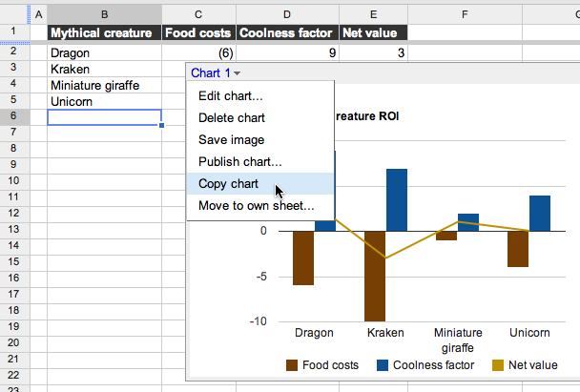Screen dimensions: 580x392
Task: Open the Chart 1 dropdown arrow
Action: pyautogui.click(x=237, y=73)
